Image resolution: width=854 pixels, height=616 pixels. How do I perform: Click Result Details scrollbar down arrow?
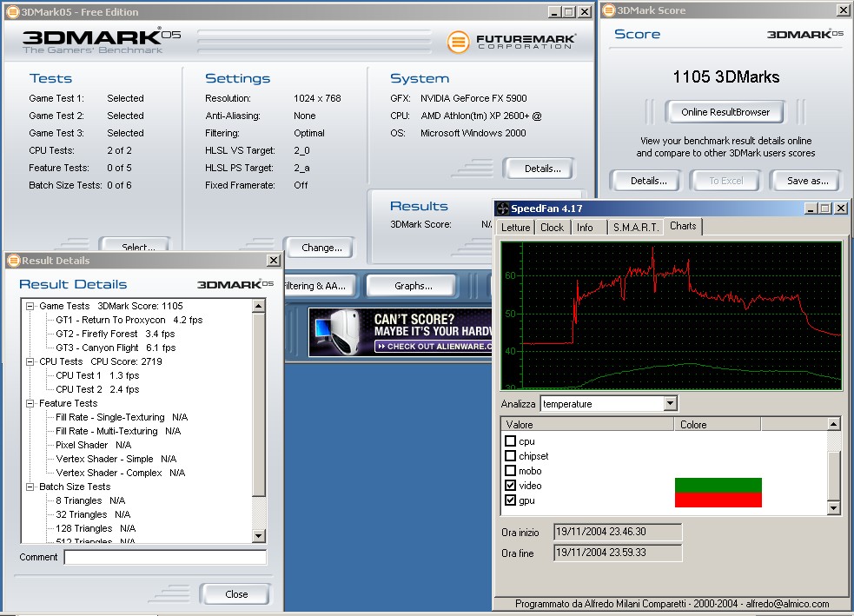(259, 536)
